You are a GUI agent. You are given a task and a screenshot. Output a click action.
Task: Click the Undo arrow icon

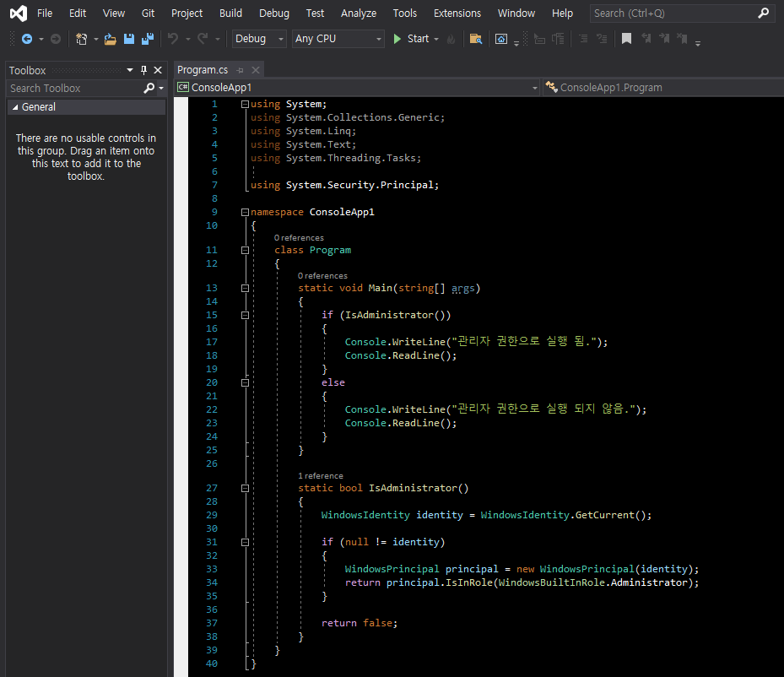(x=173, y=39)
